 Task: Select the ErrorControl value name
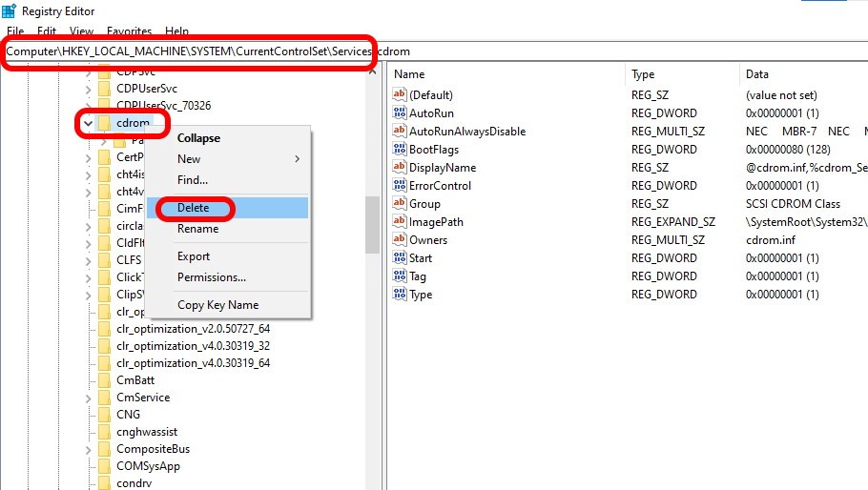coord(440,186)
